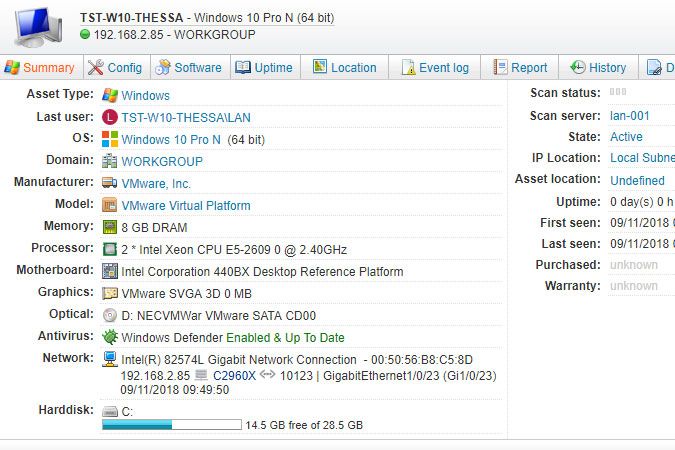This screenshot has height=450, width=675.
Task: Open the History tab
Action: pos(598,67)
